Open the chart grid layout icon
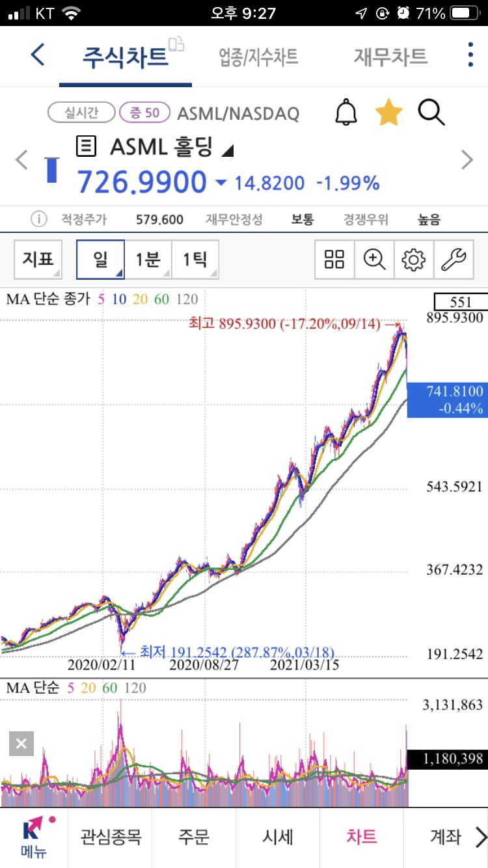Image resolution: width=488 pixels, height=868 pixels. [x=334, y=260]
